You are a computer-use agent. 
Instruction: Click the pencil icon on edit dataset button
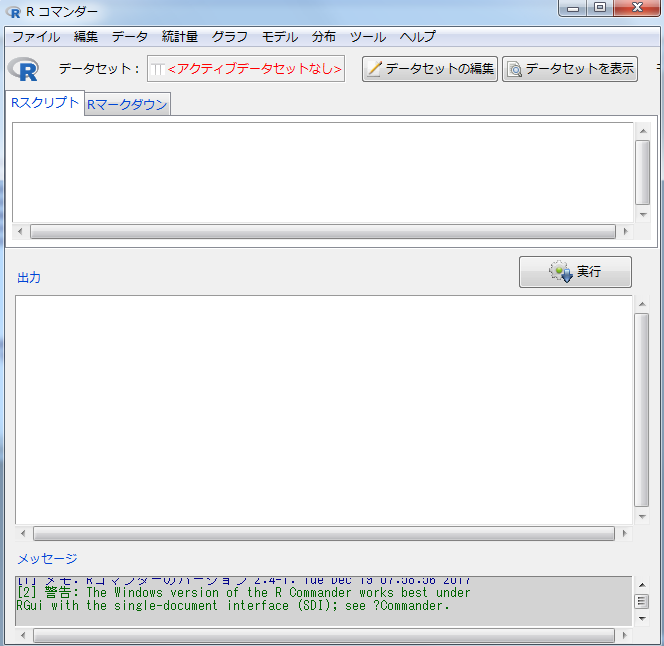click(x=374, y=69)
